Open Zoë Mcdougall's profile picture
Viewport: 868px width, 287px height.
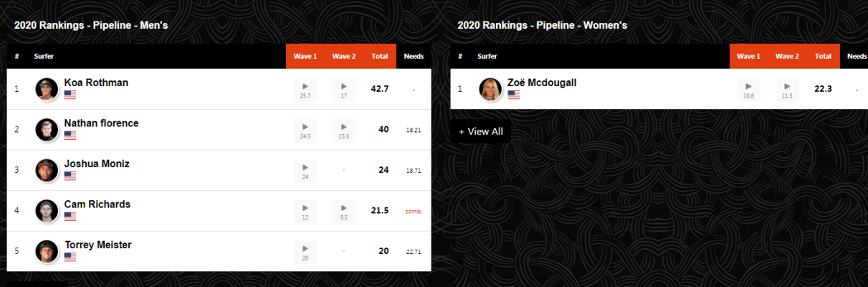point(490,89)
